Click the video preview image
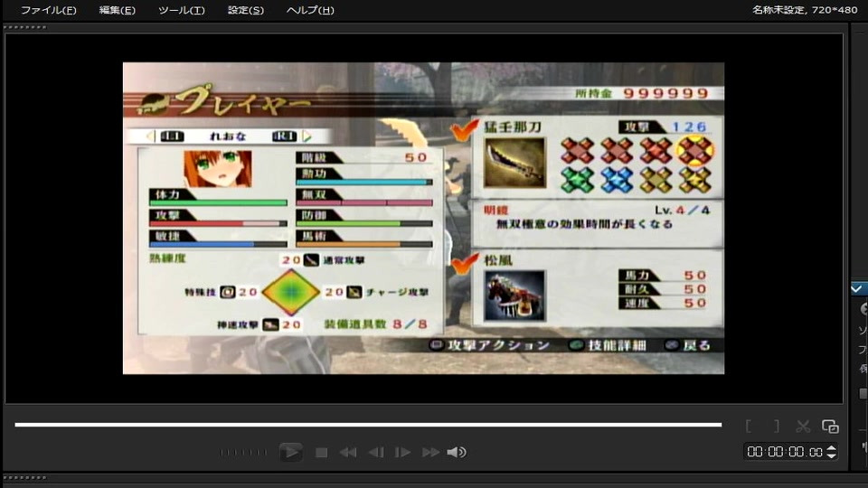The width and height of the screenshot is (868, 488). [x=423, y=218]
